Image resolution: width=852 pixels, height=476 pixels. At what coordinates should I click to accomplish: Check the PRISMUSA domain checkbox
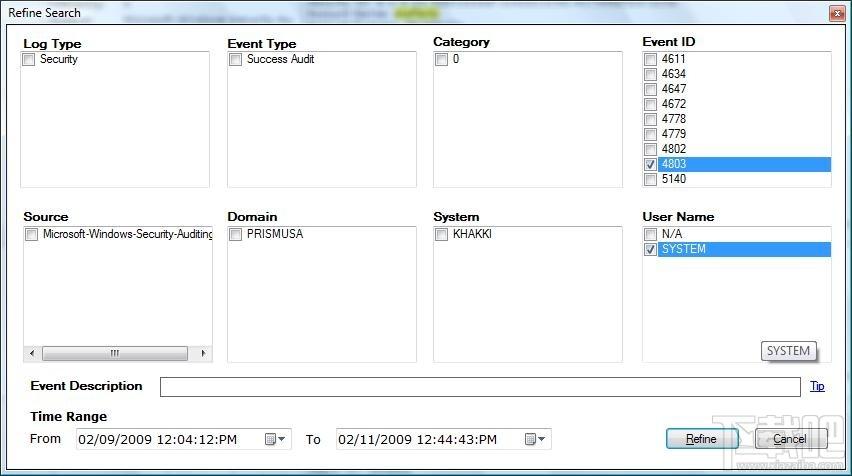point(235,234)
